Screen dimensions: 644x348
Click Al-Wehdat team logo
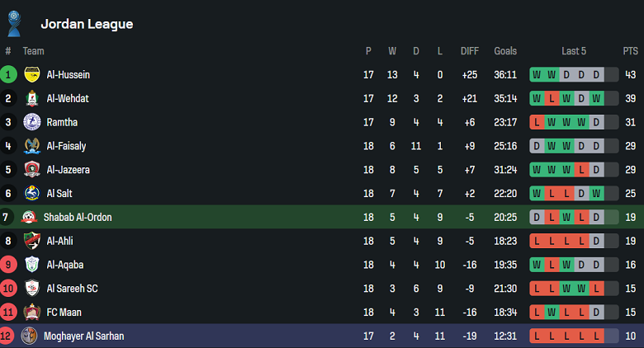tap(32, 99)
